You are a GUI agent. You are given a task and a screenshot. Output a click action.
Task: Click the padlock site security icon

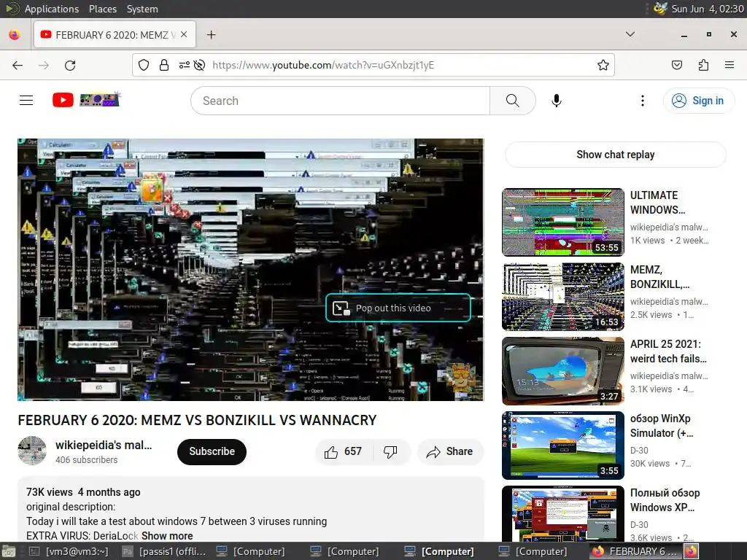coord(164,65)
